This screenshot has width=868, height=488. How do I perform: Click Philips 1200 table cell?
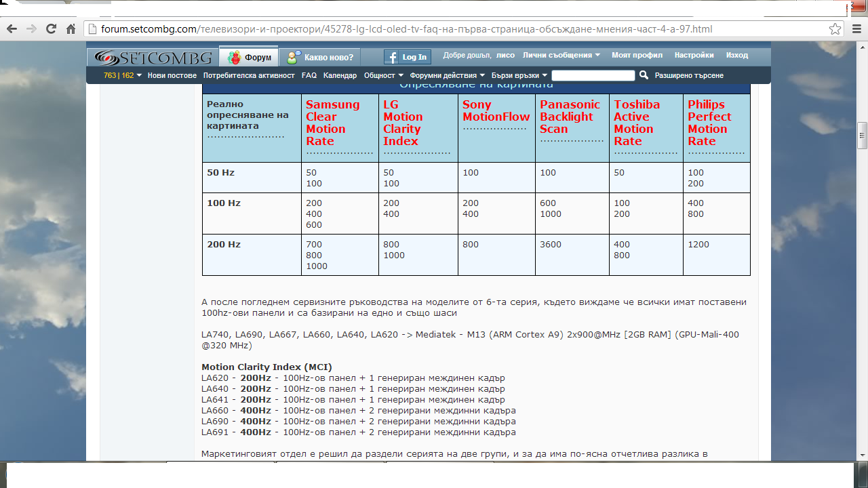pos(698,245)
